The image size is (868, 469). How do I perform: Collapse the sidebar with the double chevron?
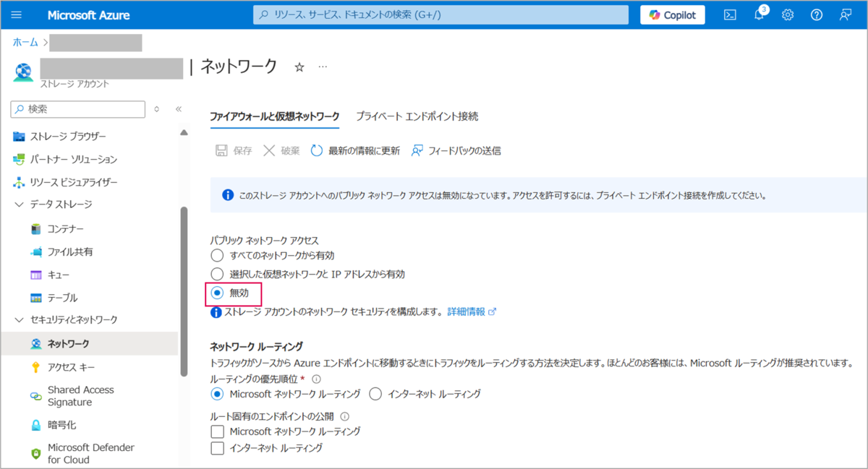pyautogui.click(x=179, y=109)
